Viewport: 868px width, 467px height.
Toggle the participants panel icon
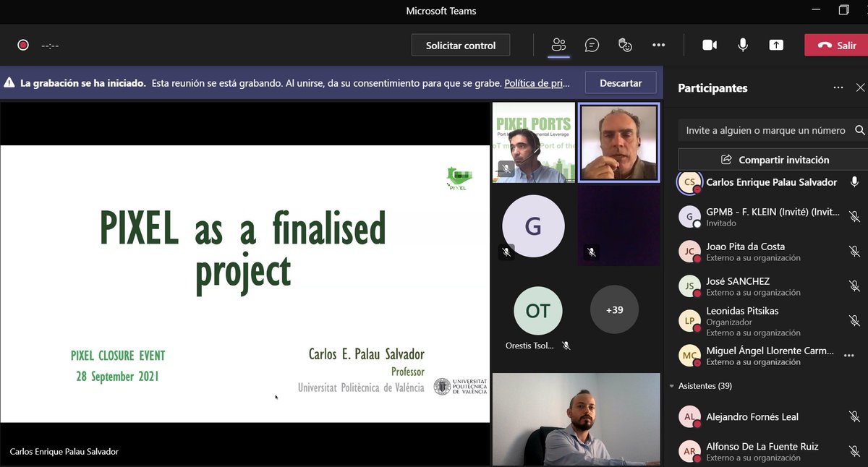click(x=558, y=46)
